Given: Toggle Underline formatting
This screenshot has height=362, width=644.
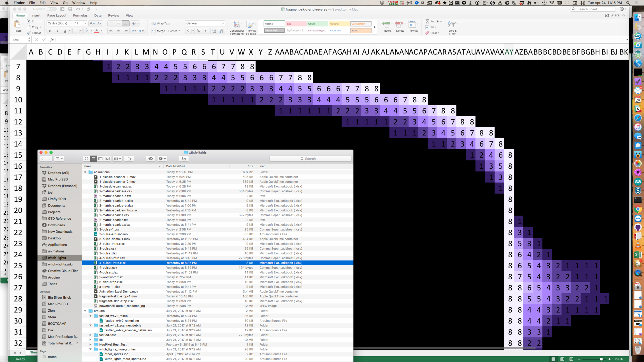Looking at the screenshot, I should pyautogui.click(x=65, y=31).
